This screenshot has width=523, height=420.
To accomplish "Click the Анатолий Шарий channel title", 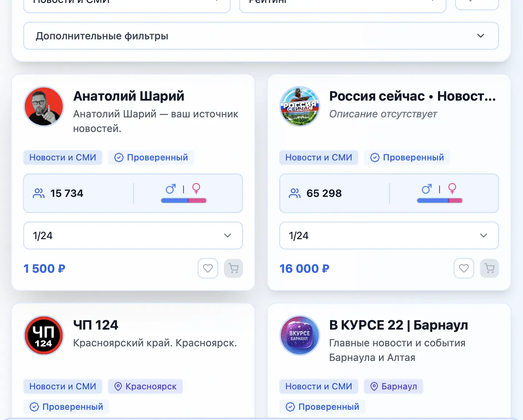I will point(129,96).
